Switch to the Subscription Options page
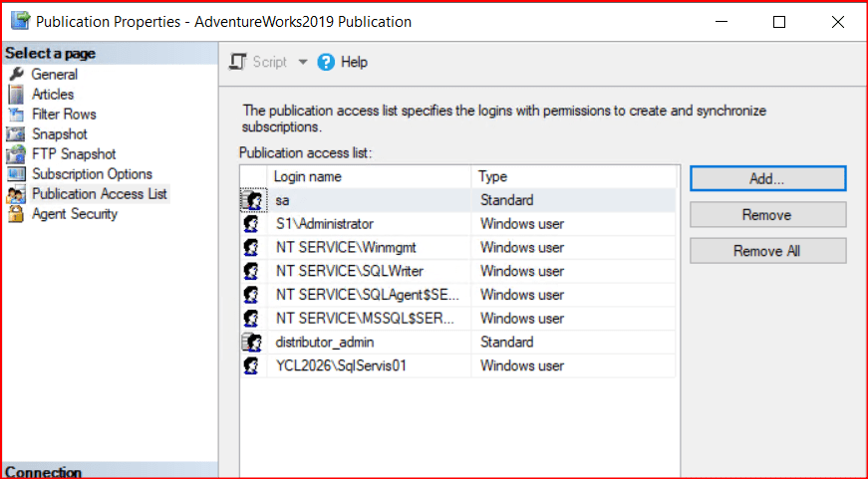The image size is (868, 479). click(92, 174)
